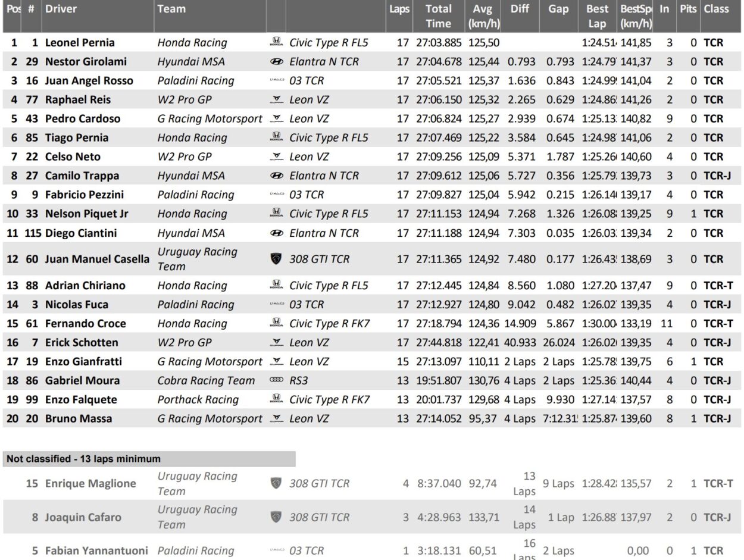
Task: Click the Team column header
Action: click(x=171, y=9)
